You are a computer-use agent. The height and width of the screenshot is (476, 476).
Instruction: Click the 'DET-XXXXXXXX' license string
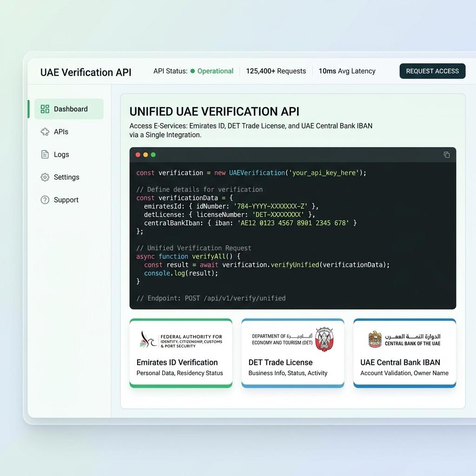278,215
